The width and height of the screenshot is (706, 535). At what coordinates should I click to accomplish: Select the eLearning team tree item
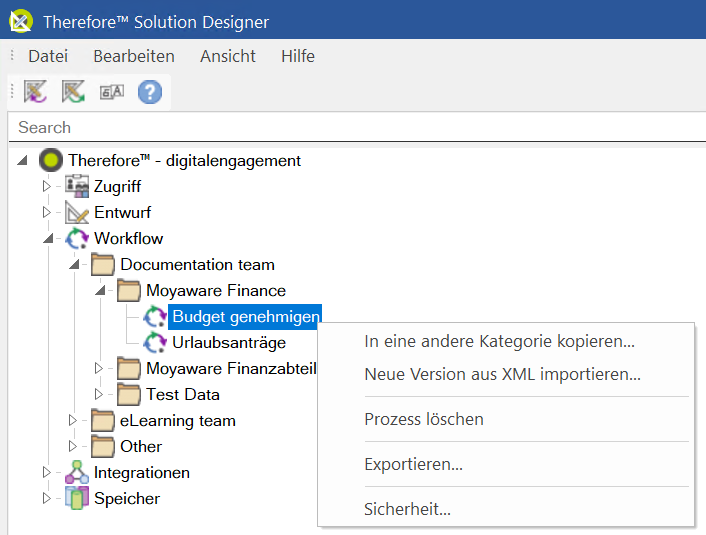[x=178, y=421]
